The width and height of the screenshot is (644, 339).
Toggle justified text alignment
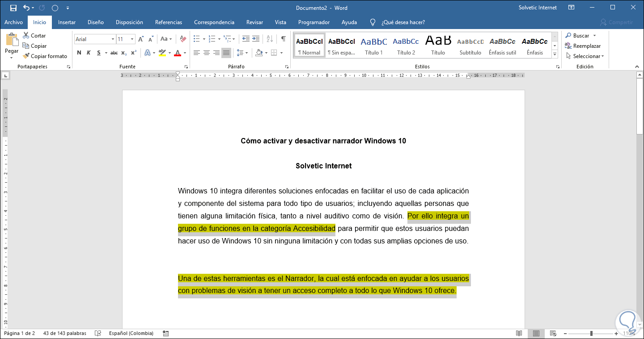point(226,53)
